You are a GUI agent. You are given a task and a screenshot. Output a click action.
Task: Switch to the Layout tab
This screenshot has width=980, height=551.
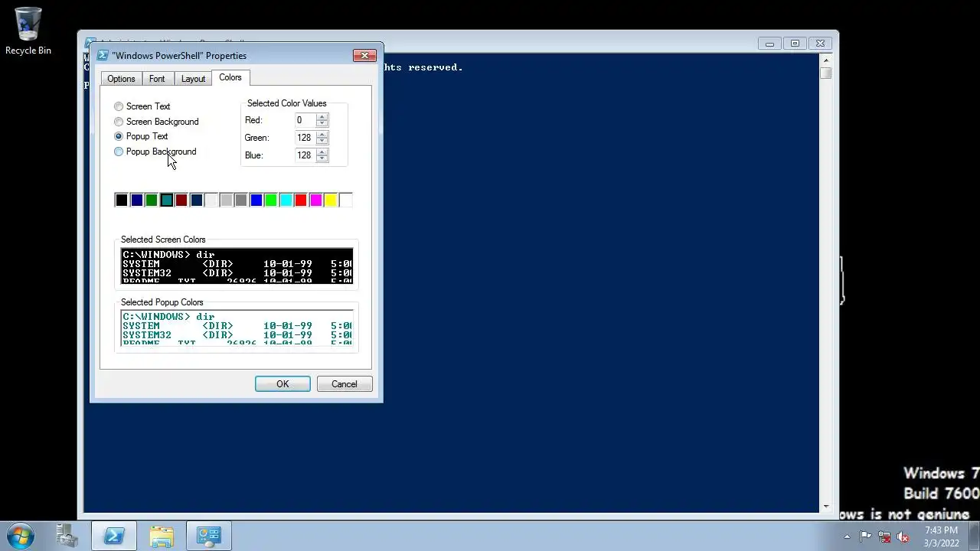coord(193,79)
